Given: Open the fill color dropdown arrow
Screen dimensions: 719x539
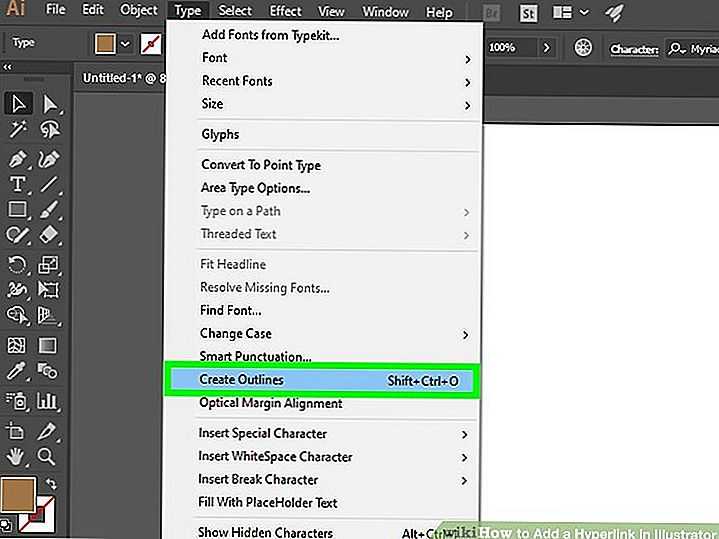Looking at the screenshot, I should click(x=125, y=44).
